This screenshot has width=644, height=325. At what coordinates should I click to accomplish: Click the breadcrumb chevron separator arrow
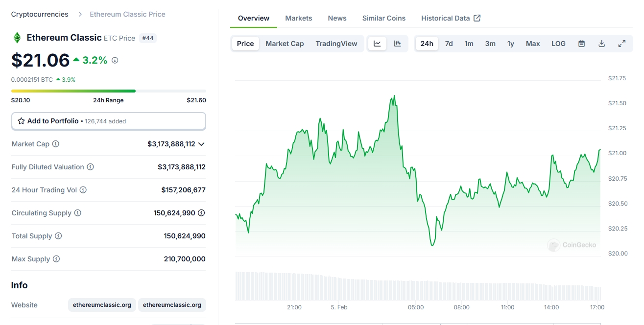pyautogui.click(x=80, y=14)
